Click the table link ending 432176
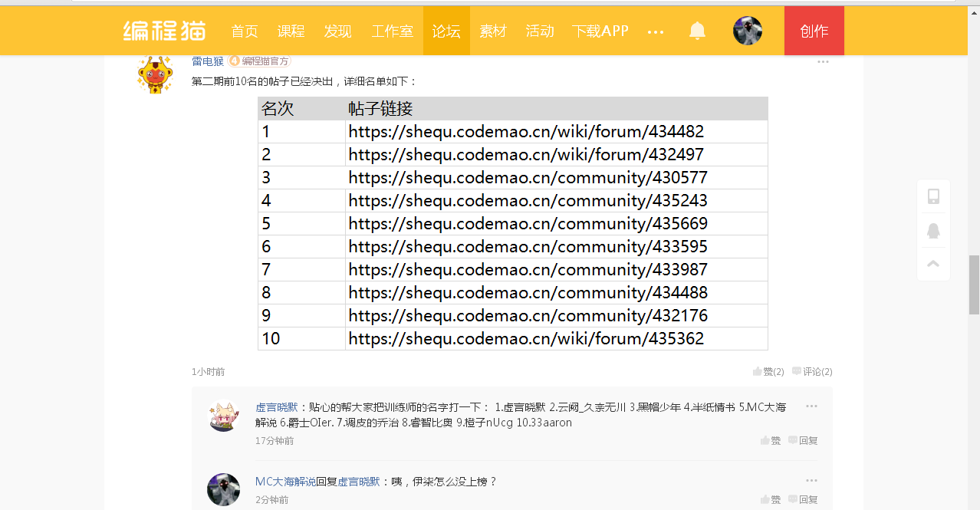 click(528, 316)
